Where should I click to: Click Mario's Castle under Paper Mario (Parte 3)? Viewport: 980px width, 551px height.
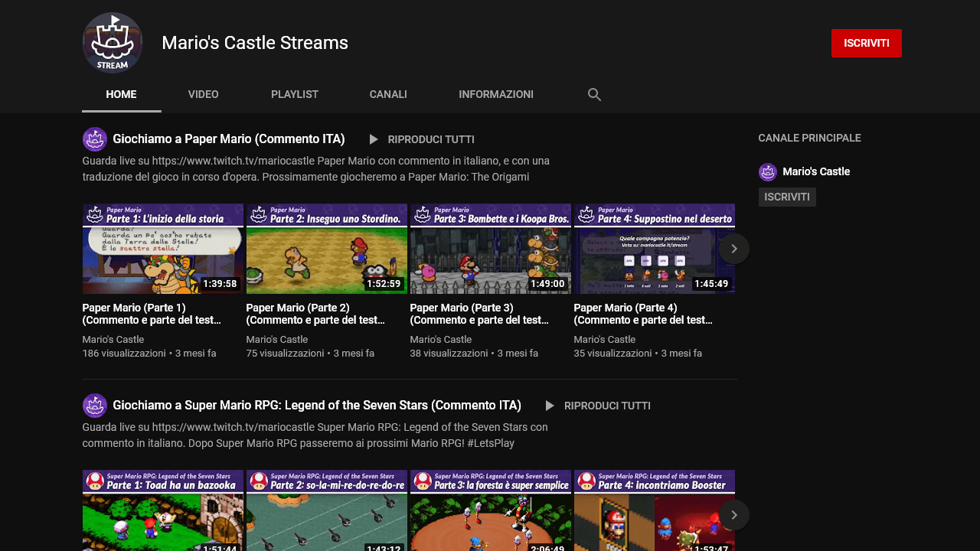[x=441, y=340]
